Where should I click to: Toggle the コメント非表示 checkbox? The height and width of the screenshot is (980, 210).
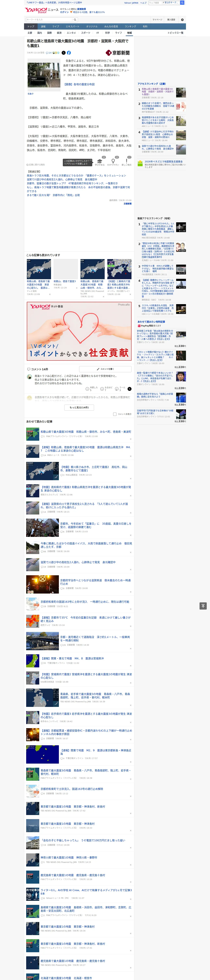(115, 414)
